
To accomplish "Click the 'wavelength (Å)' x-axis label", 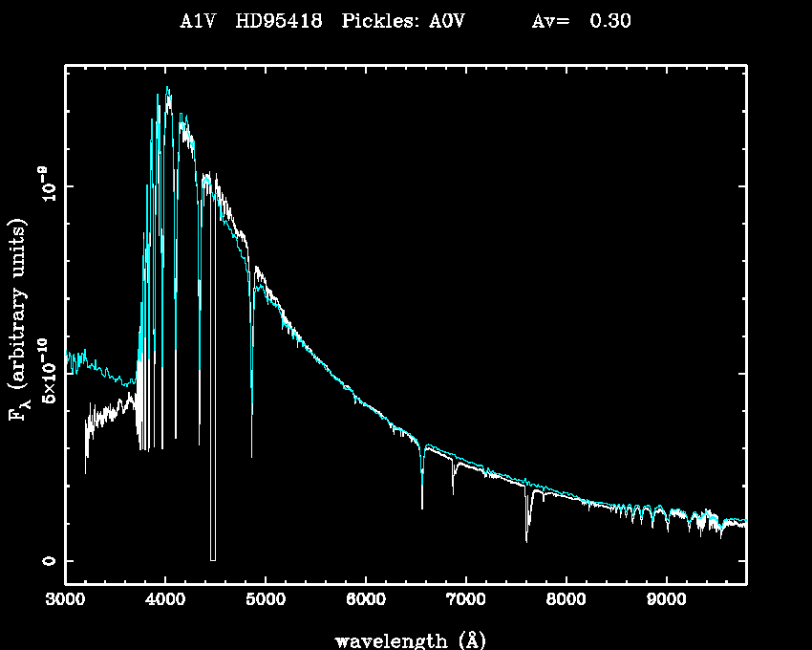I will coord(404,639).
